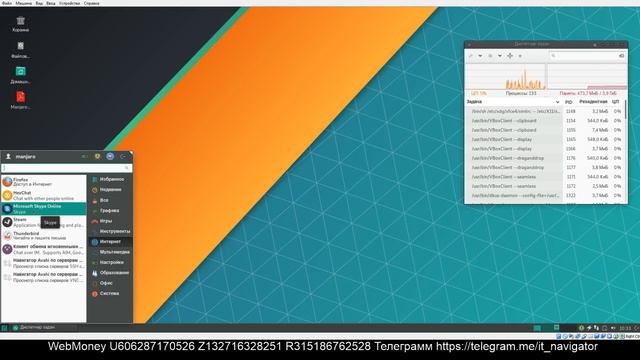Select the Система category
Image resolution: width=640 pixels, height=360 pixels.
click(x=110, y=293)
